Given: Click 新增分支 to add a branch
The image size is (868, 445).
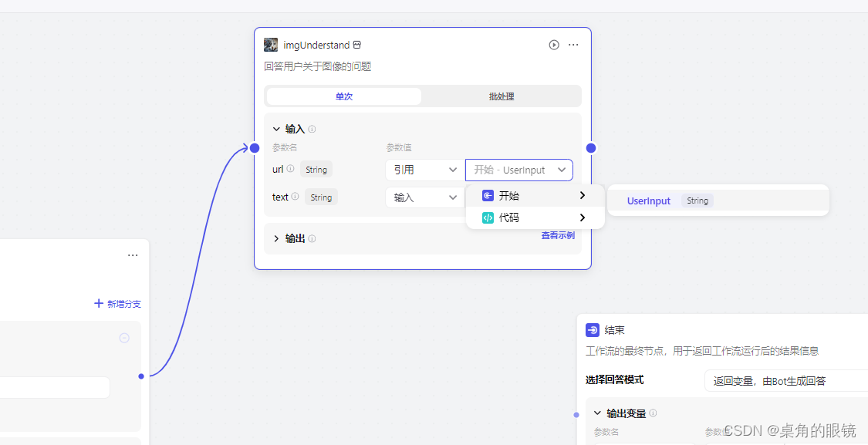Looking at the screenshot, I should pos(117,303).
